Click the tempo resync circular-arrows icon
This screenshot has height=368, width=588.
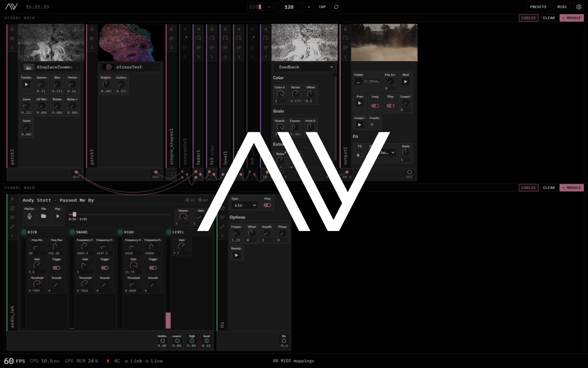336,7
